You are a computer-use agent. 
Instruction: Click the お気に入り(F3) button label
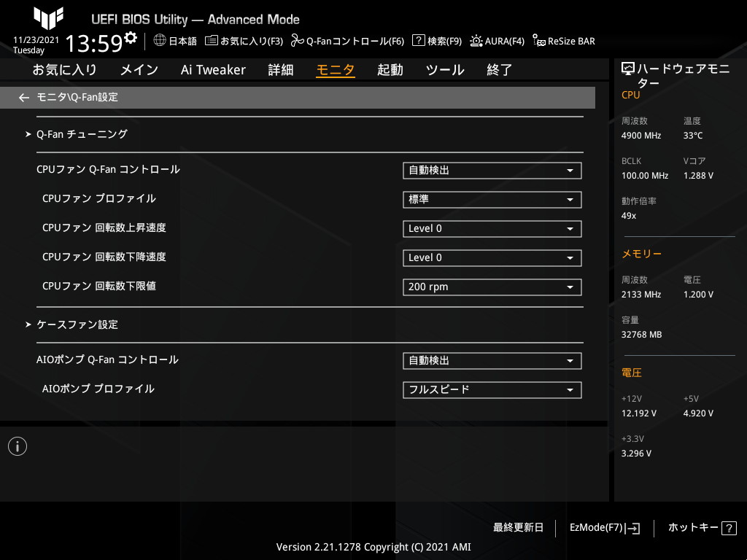click(252, 42)
